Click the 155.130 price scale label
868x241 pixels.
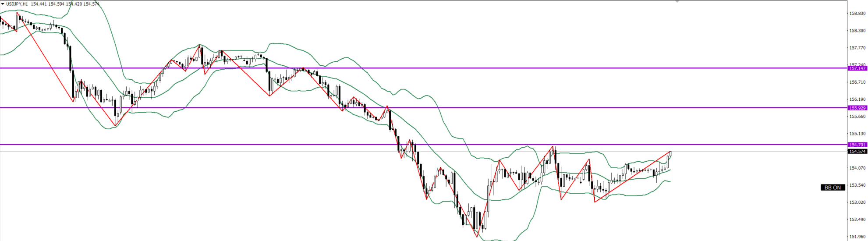(857, 134)
